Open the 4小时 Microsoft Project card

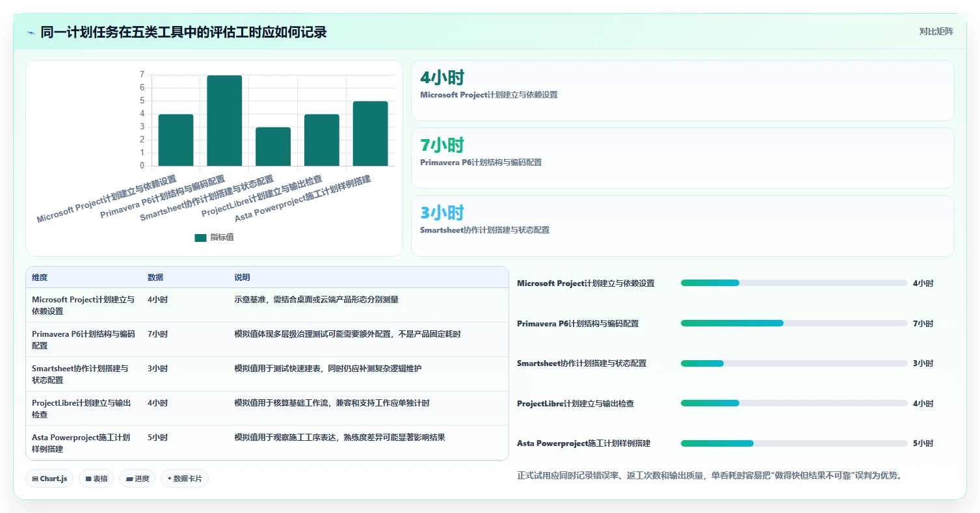click(683, 90)
